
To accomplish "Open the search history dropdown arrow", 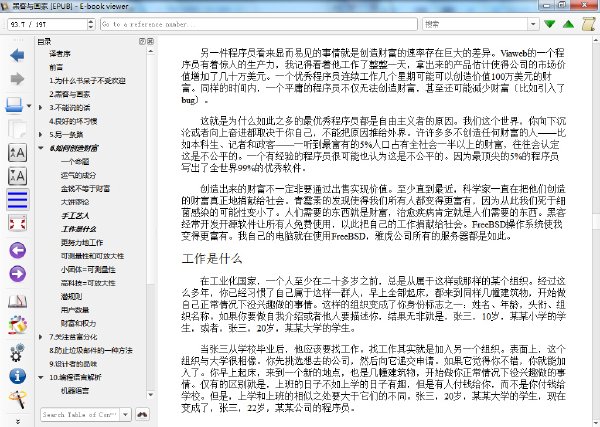I will (x=533, y=24).
